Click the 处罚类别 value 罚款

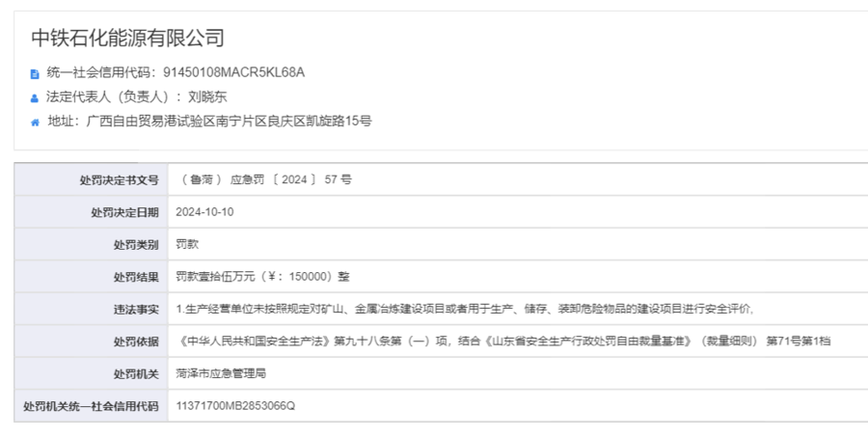pos(187,244)
